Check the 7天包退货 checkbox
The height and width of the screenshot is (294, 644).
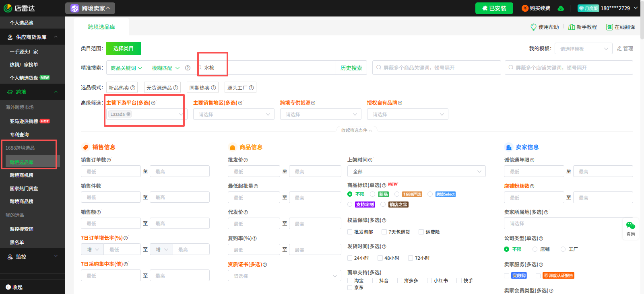click(384, 232)
